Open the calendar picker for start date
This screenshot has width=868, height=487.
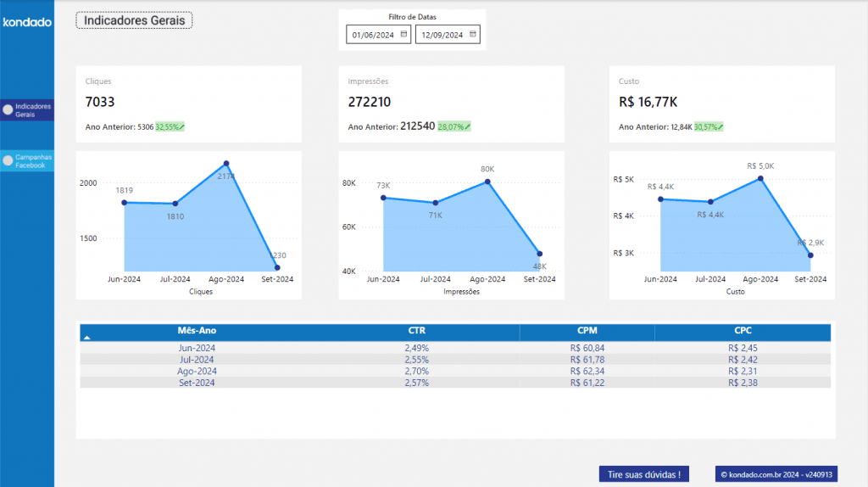coord(403,35)
